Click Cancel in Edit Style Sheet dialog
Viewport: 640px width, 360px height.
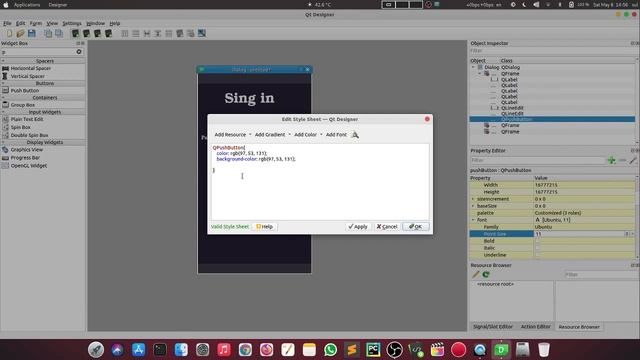coord(387,227)
